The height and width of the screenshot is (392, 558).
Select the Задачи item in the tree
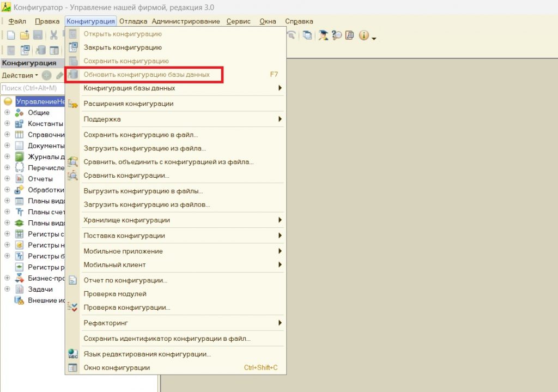click(40, 290)
